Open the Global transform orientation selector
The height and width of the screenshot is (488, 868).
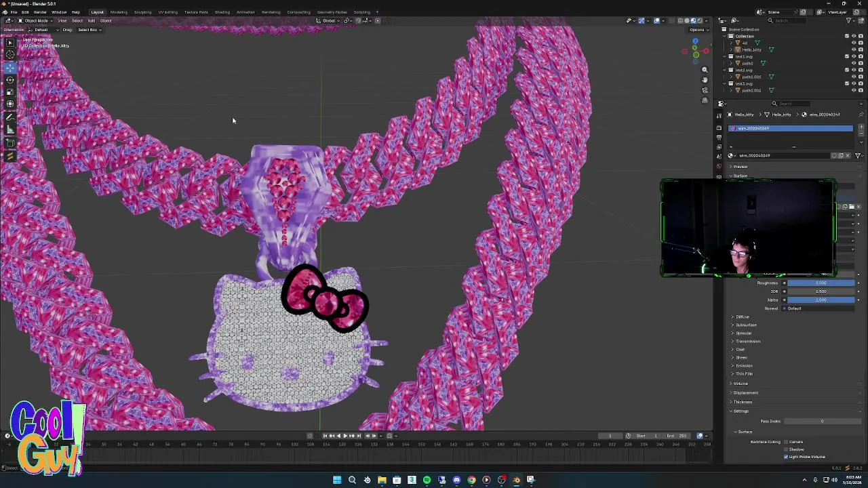click(x=328, y=20)
